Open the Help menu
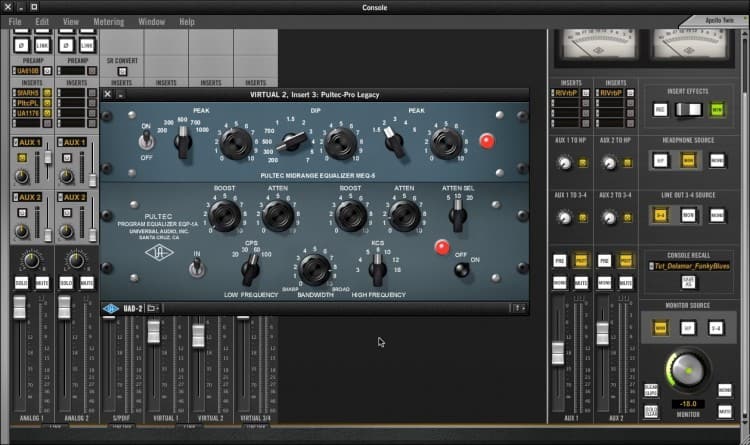Image resolution: width=750 pixels, height=445 pixels. (x=187, y=22)
